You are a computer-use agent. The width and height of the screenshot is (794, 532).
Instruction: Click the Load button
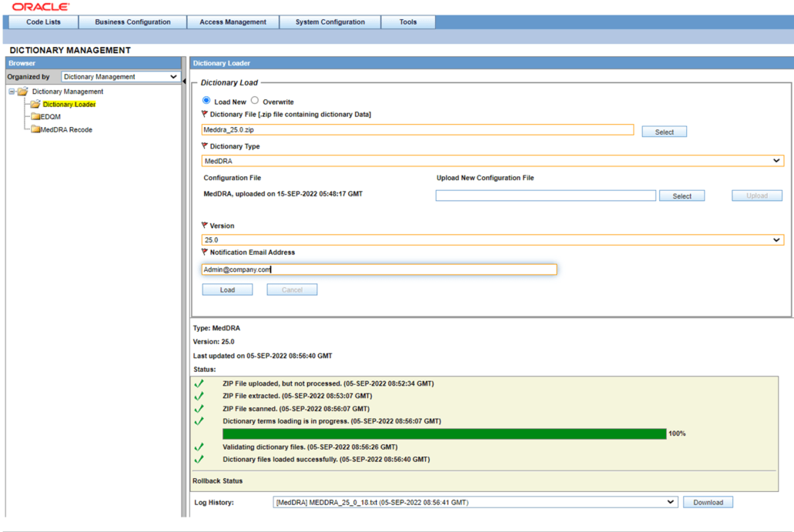click(x=227, y=289)
